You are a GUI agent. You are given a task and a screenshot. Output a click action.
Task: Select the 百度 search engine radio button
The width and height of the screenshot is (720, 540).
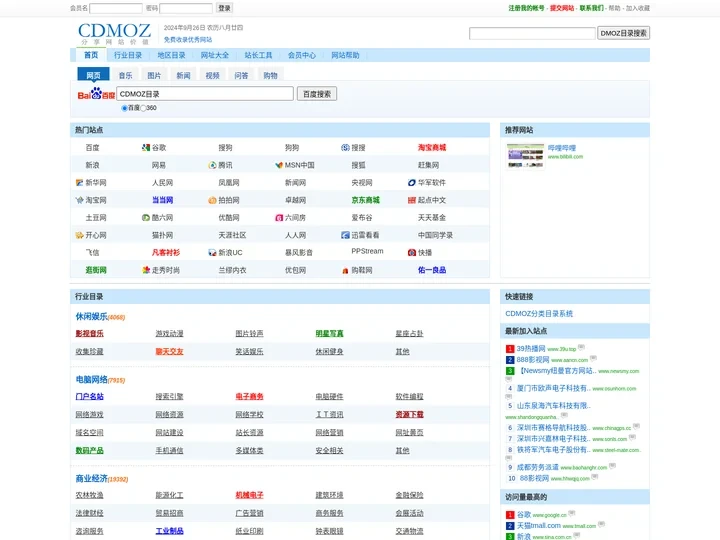124,108
